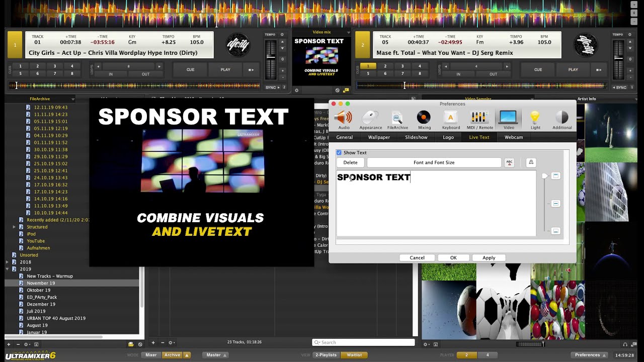Click the text color ABC icon
The height and width of the screenshot is (362, 644).
click(509, 162)
